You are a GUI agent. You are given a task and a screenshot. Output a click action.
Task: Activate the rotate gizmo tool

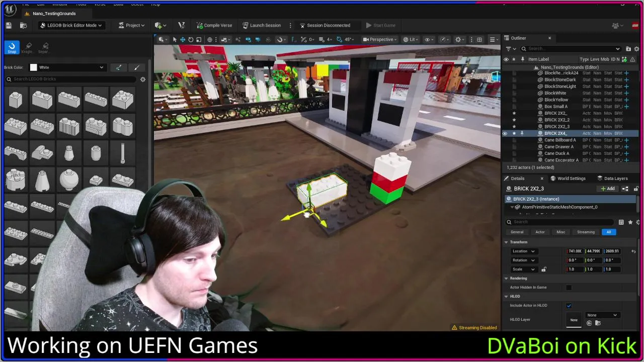point(191,39)
